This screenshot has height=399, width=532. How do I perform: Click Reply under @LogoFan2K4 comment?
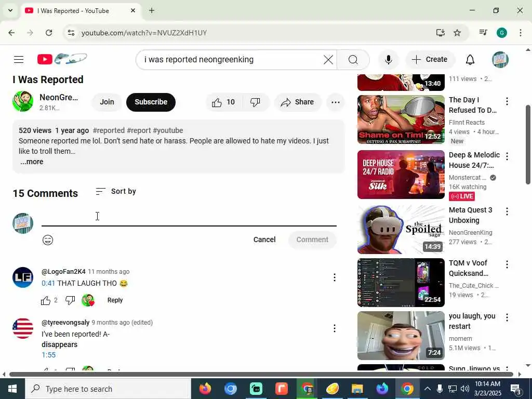point(115,300)
